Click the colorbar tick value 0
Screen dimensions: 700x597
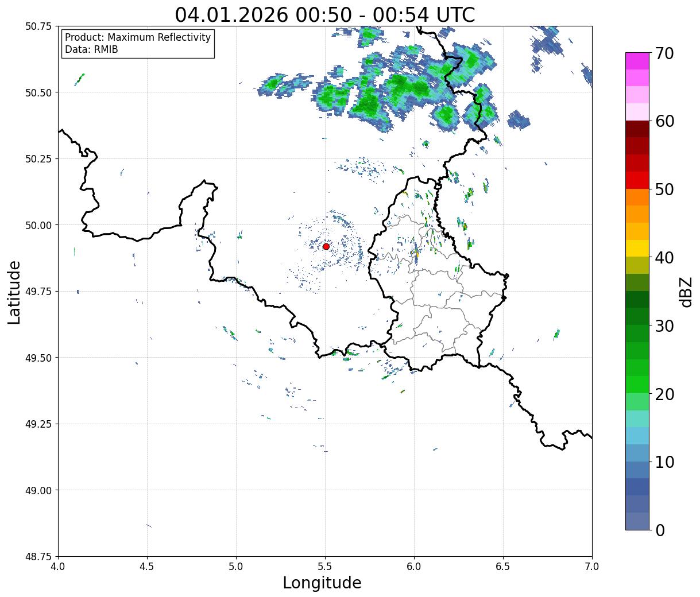(x=660, y=530)
